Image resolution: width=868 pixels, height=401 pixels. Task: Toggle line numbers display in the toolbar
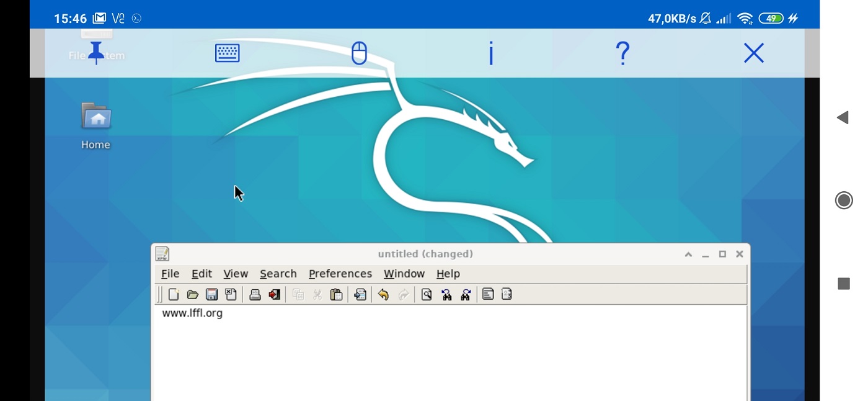pos(507,295)
